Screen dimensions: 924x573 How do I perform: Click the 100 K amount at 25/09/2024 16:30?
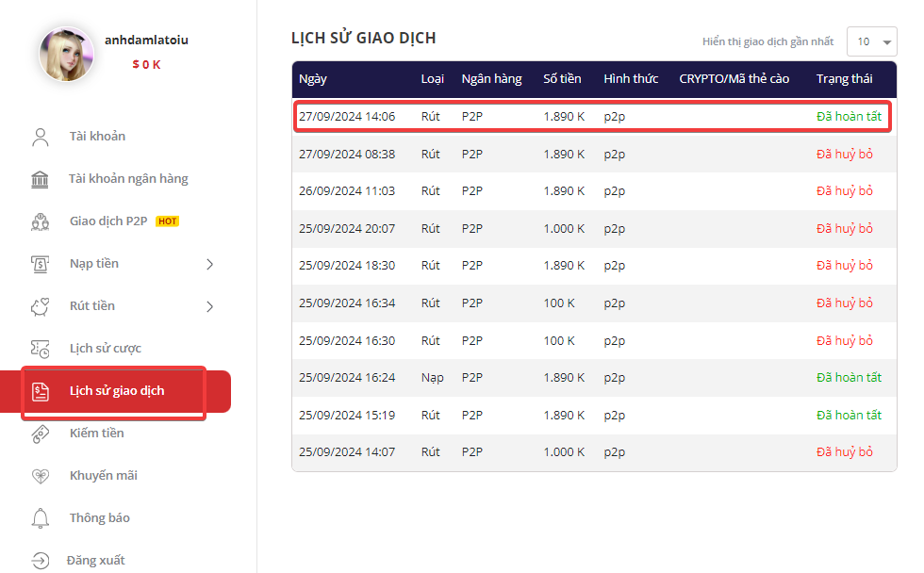[x=558, y=341]
